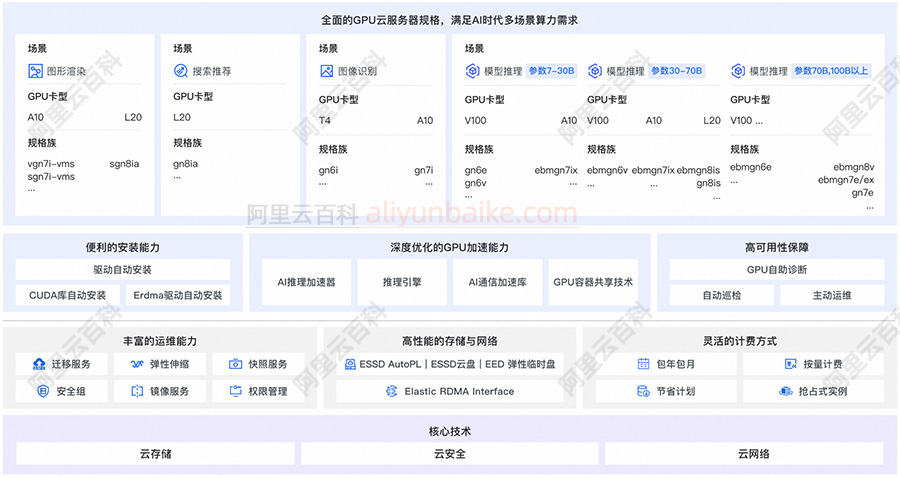Select the Erdma驱动自动安装 box
The image size is (900, 478).
click(x=178, y=296)
